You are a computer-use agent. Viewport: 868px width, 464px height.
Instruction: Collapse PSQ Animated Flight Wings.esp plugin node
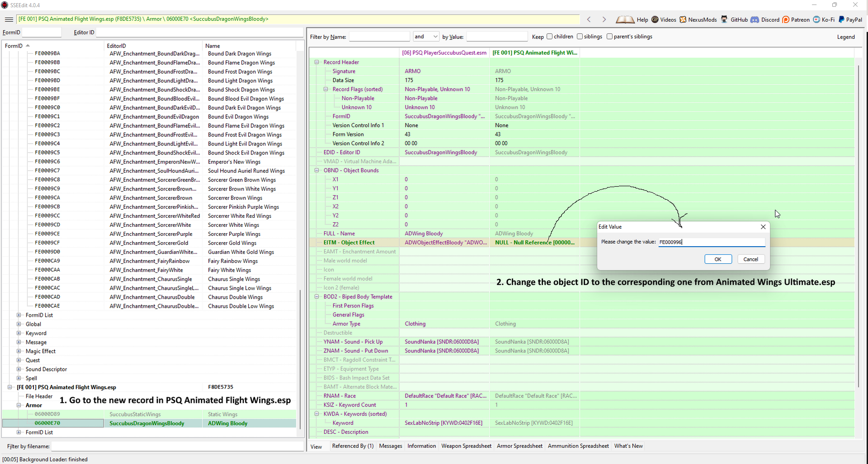point(9,387)
